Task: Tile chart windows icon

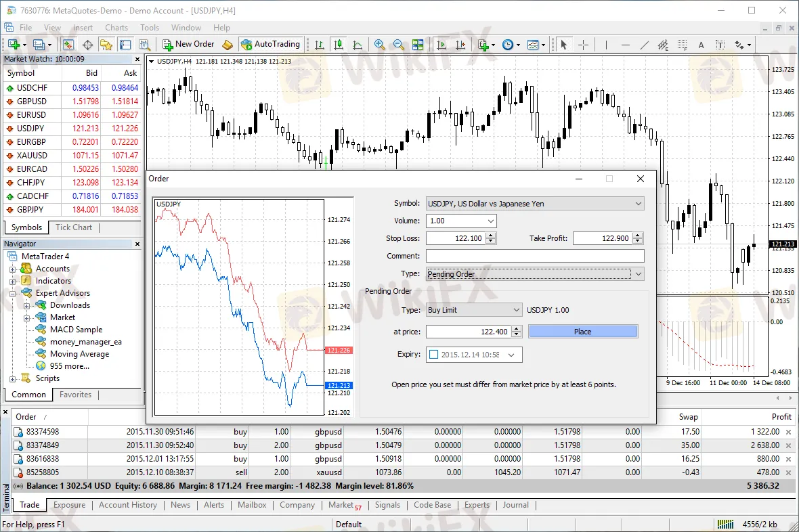Action: pos(418,45)
